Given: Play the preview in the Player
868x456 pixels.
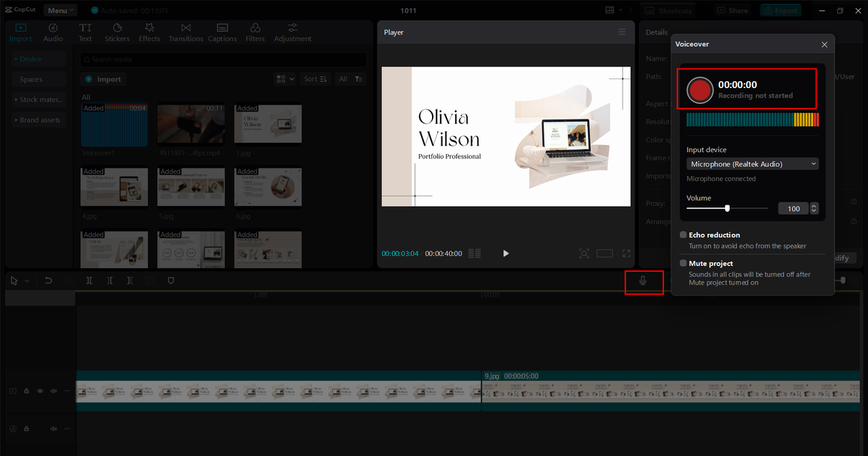Looking at the screenshot, I should tap(506, 253).
